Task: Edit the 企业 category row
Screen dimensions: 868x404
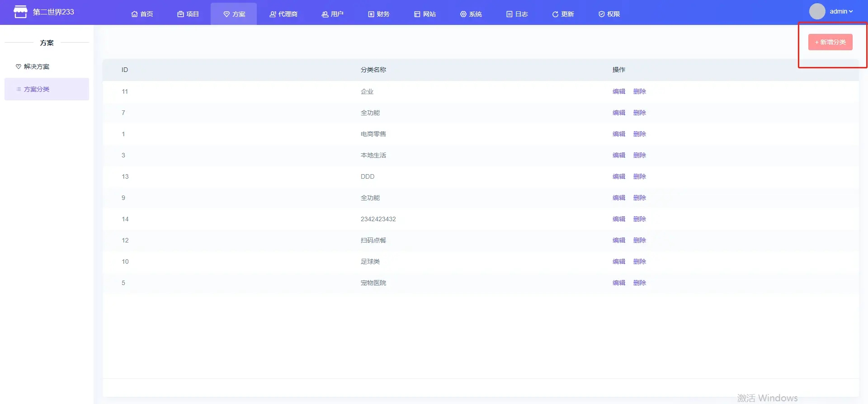Action: tap(618, 91)
